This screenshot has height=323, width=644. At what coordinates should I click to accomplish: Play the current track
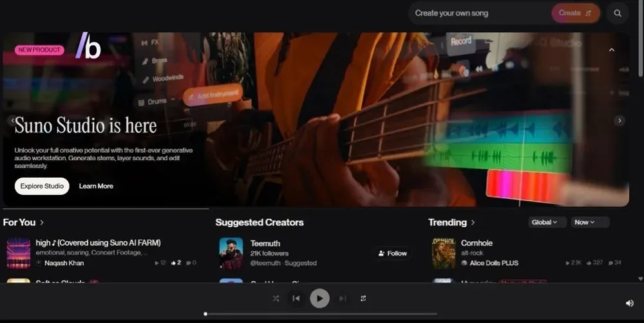tap(319, 299)
